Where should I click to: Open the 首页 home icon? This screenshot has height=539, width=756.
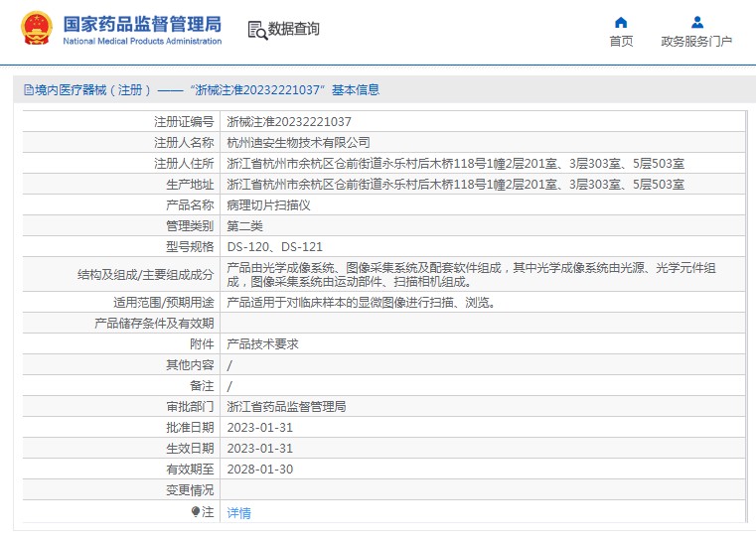(621, 22)
